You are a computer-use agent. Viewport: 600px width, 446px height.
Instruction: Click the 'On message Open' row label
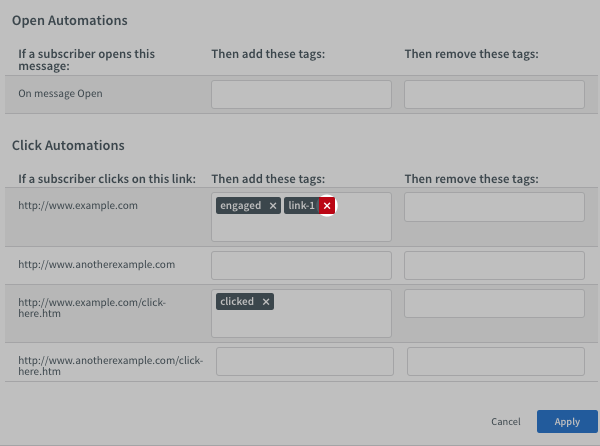click(x=60, y=94)
